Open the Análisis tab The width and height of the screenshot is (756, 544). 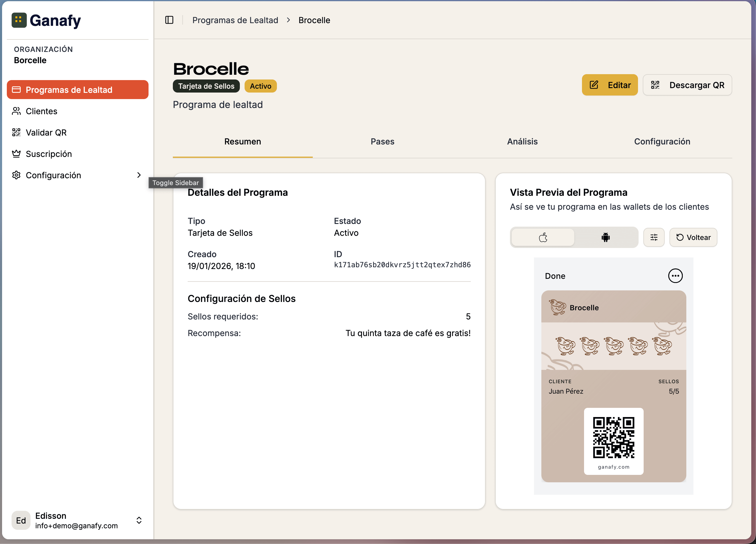(522, 141)
